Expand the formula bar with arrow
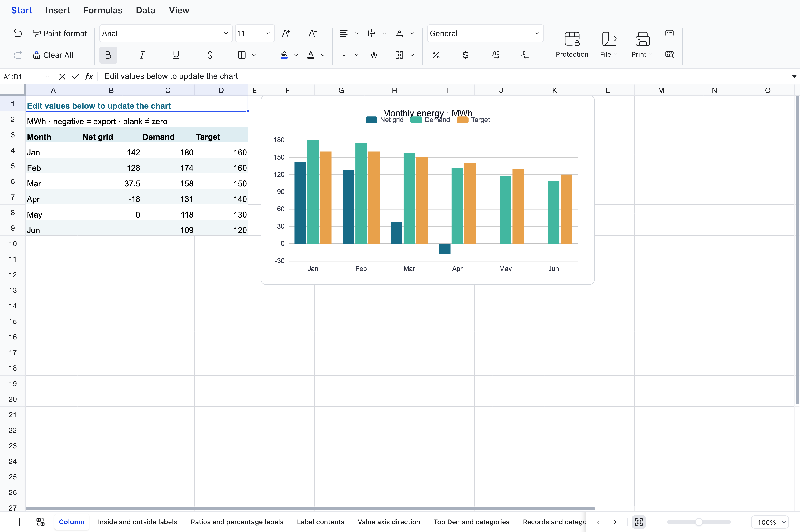This screenshot has width=800, height=532. tap(794, 77)
